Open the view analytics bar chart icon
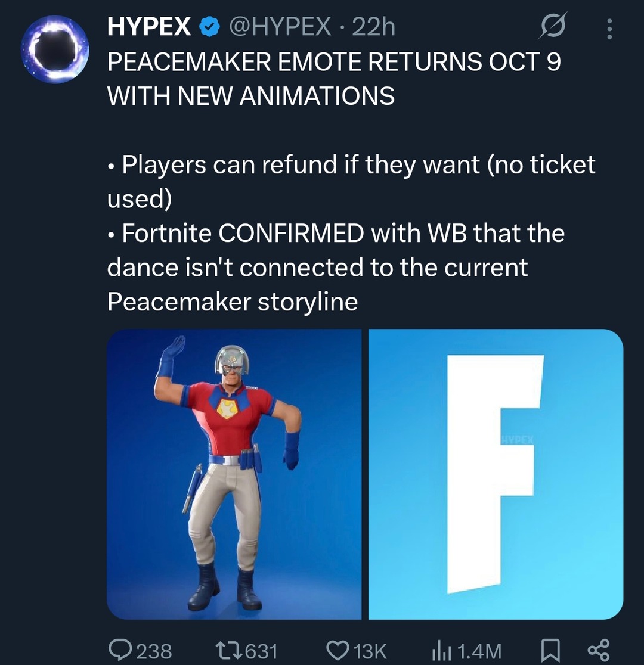 click(439, 650)
